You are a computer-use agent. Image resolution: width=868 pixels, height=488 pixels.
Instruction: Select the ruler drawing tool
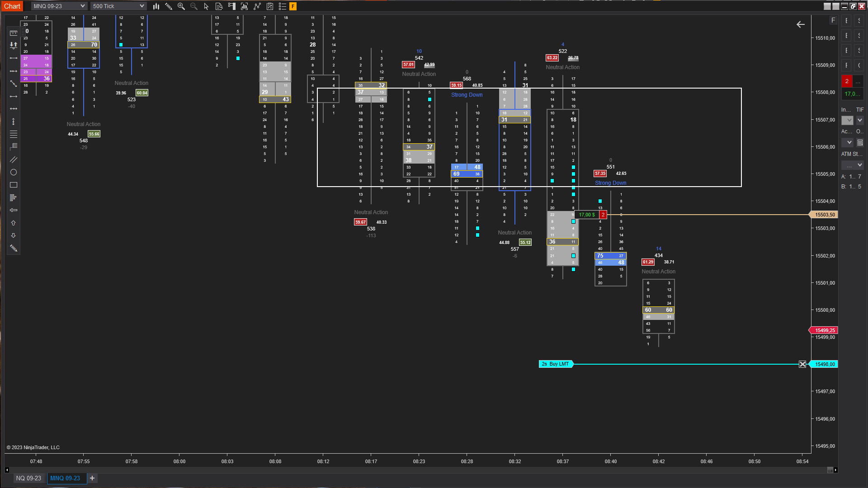[x=14, y=33]
